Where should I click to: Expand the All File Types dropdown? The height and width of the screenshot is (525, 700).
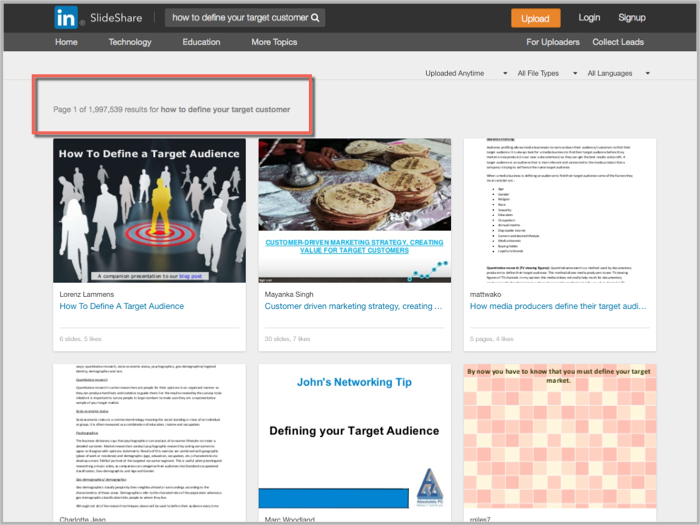click(x=547, y=73)
